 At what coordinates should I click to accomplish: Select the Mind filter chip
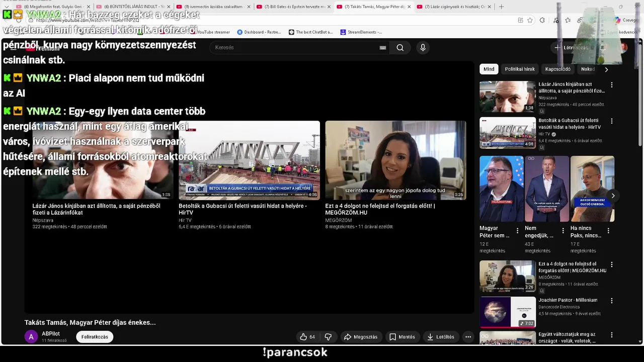coord(489,69)
